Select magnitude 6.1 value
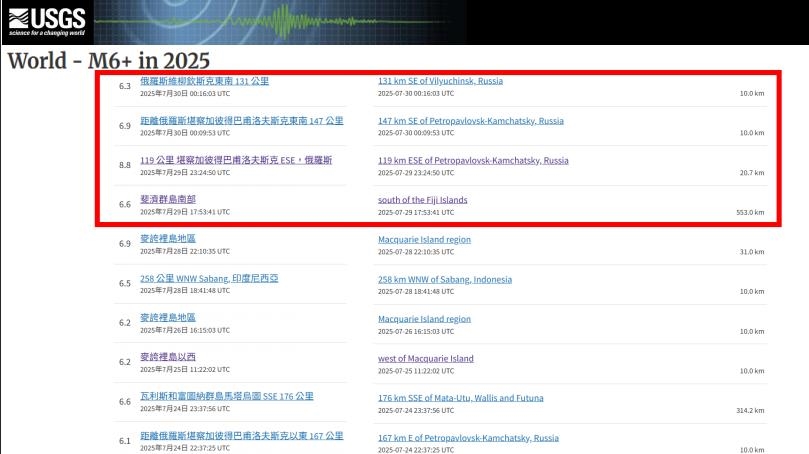The width and height of the screenshot is (809, 454). (x=125, y=441)
